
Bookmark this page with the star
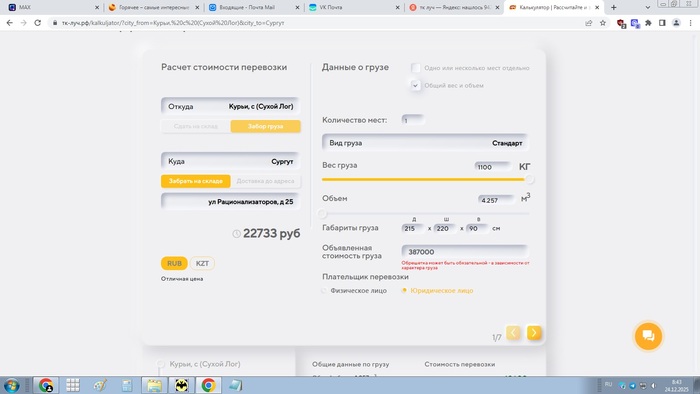tap(603, 23)
